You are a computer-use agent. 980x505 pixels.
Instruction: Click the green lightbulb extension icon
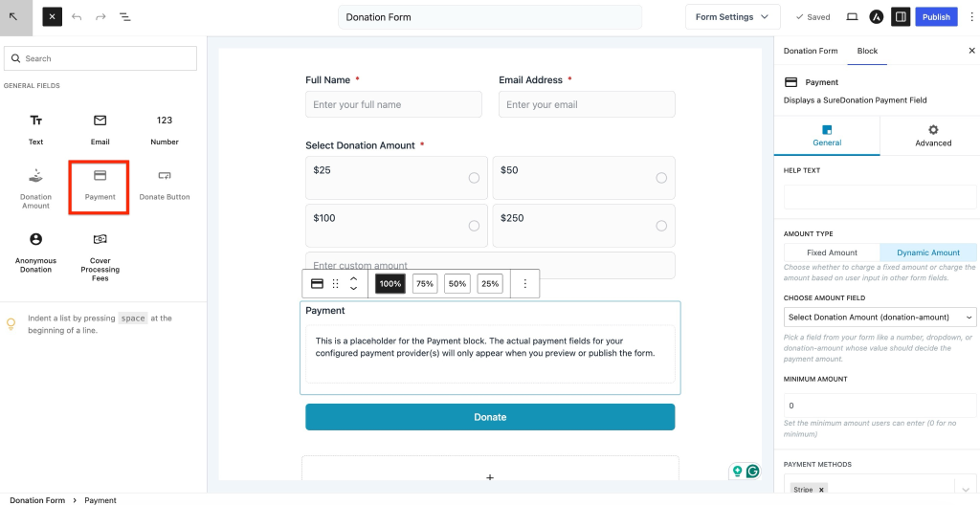(738, 472)
